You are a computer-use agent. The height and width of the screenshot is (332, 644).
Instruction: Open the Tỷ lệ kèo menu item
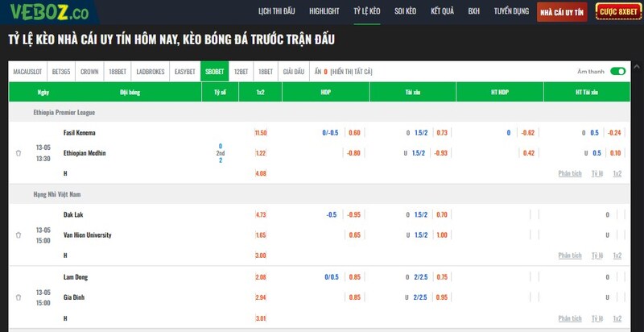pyautogui.click(x=367, y=11)
